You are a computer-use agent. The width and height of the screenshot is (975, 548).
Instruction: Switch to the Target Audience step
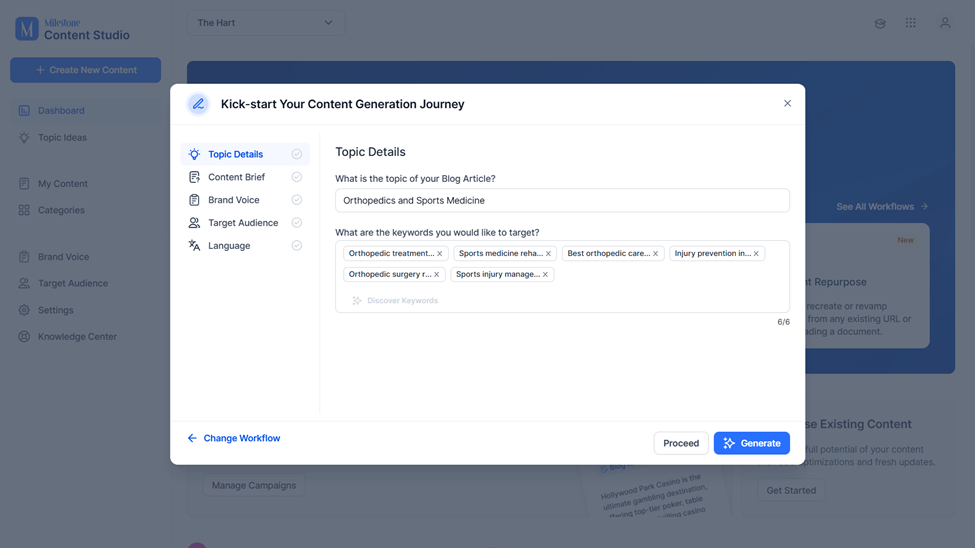tap(245, 223)
